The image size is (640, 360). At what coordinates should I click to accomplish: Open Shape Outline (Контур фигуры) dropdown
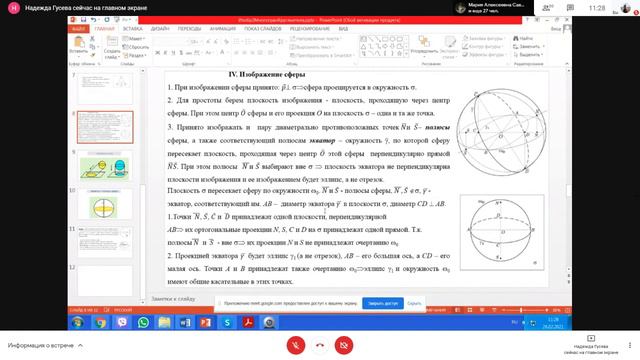click(x=483, y=47)
